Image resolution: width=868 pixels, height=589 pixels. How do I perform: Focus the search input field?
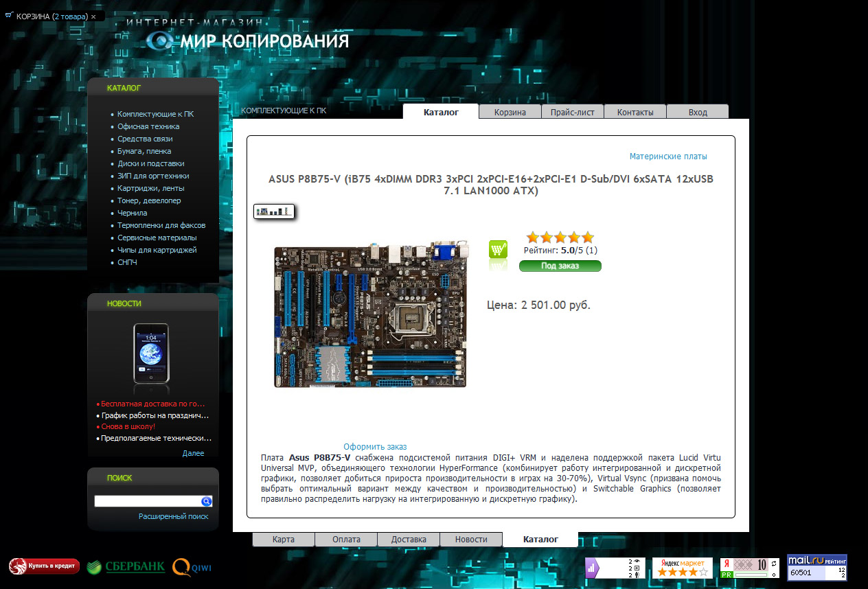(x=148, y=501)
